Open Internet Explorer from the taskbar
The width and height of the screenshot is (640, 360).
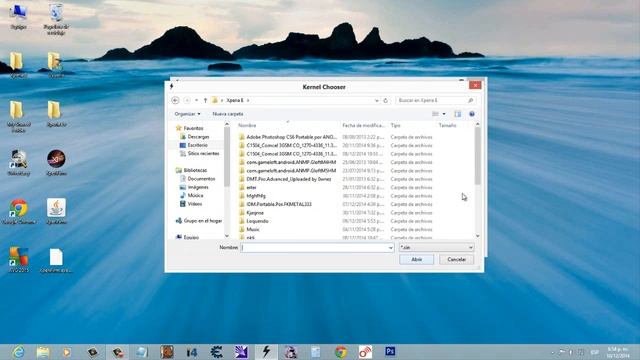pos(18,352)
